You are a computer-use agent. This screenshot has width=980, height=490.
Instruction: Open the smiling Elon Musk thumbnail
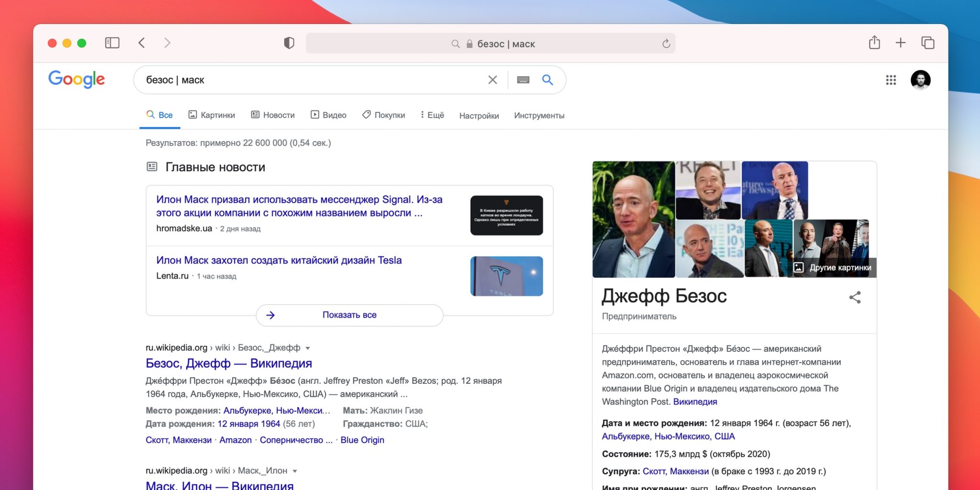708,190
